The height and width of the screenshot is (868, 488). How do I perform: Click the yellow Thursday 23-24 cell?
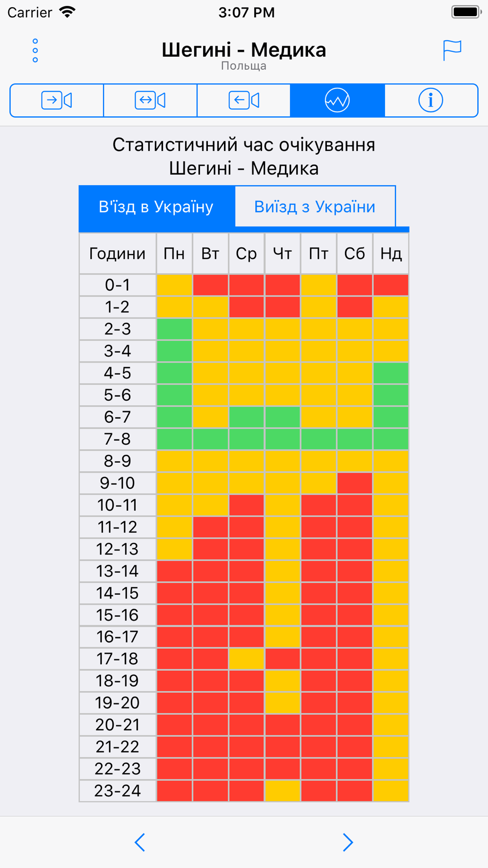283,790
